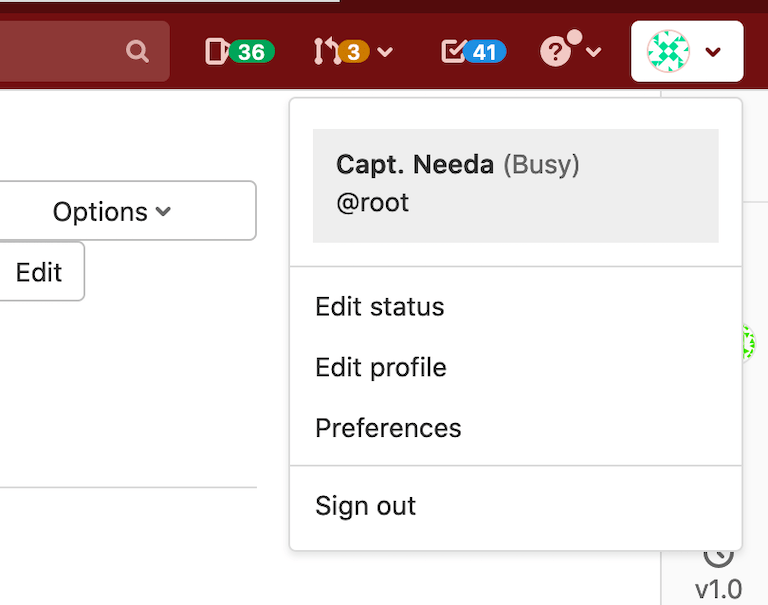
Task: Collapse the user menu via avatar chevron
Action: point(713,52)
